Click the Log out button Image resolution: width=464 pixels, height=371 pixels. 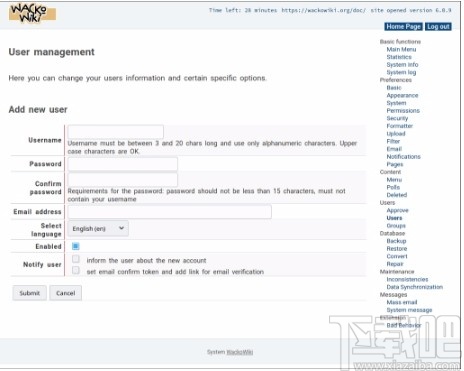[438, 26]
